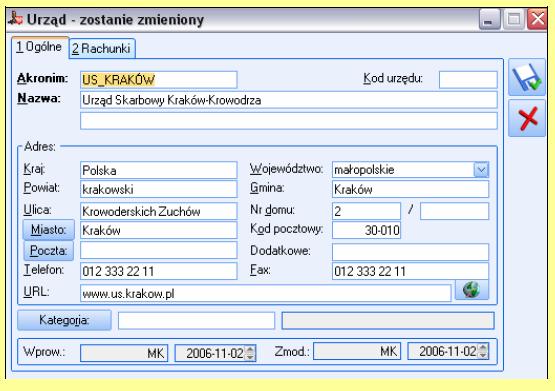Click the Wprow. date spinner arrows

250,353
